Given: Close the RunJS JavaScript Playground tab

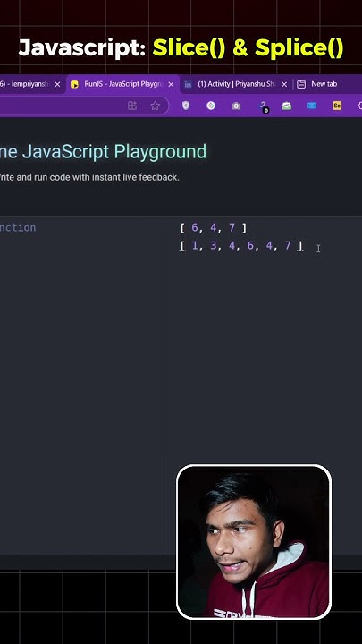Looking at the screenshot, I should pyautogui.click(x=171, y=84).
